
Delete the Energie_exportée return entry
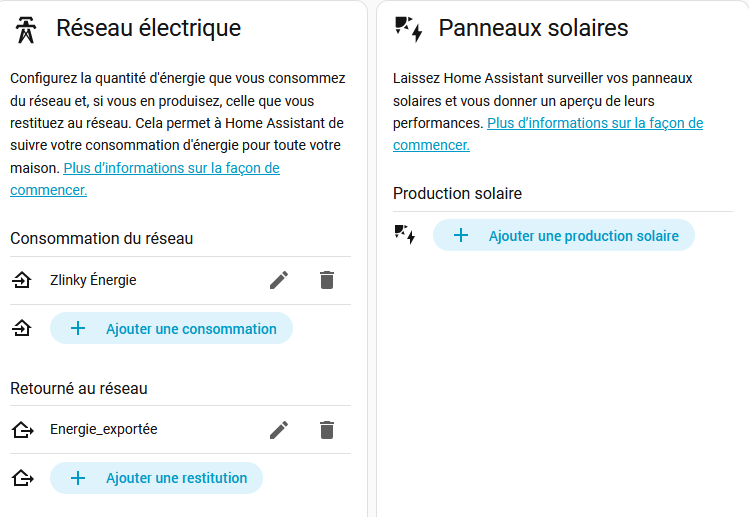pos(326,430)
